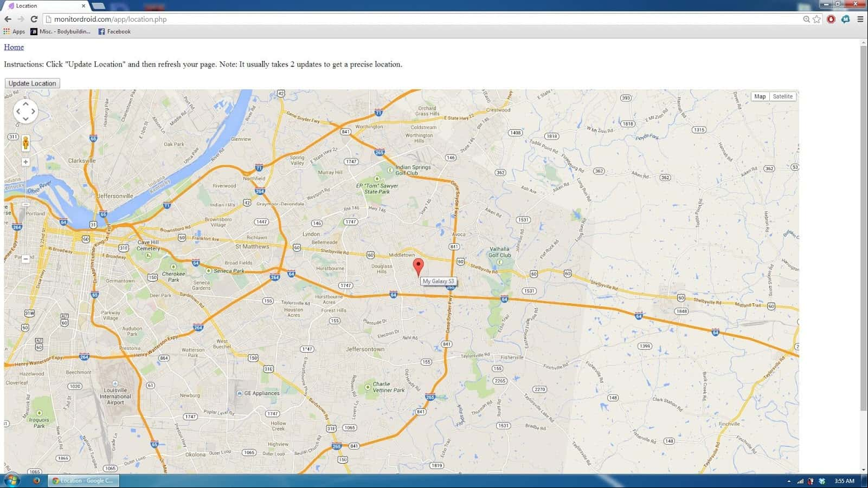Open the Chrome hamburger menu

(x=860, y=19)
